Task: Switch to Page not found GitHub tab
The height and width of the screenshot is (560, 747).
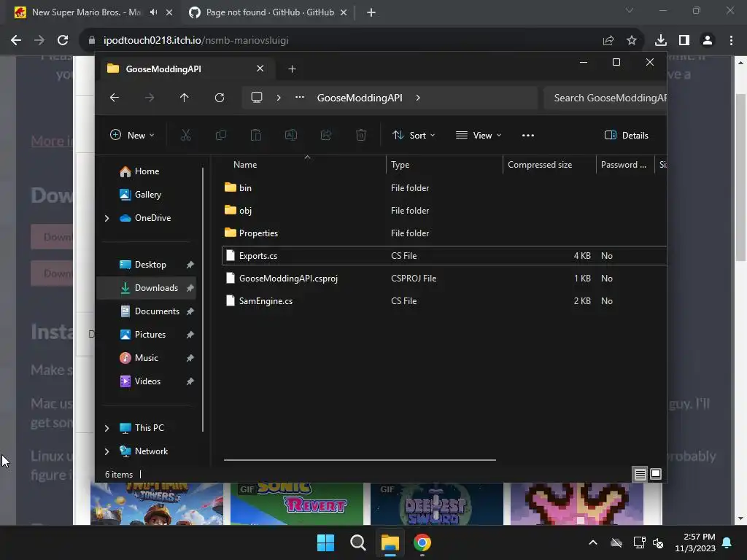Action: point(270,12)
